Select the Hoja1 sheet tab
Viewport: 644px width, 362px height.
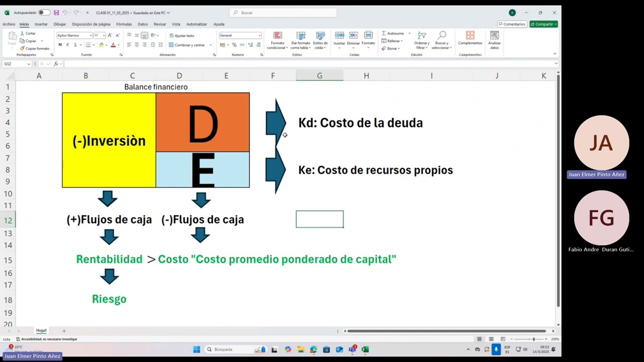(41, 331)
